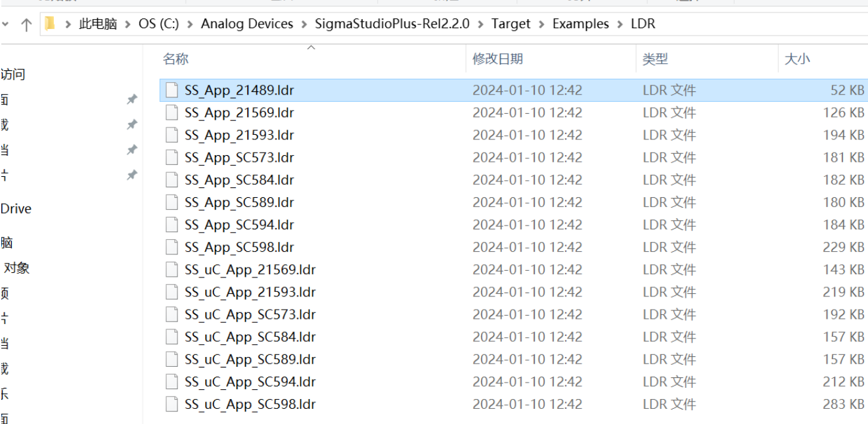The height and width of the screenshot is (424, 868).
Task: Sort files by 修改日期 column header
Action: pyautogui.click(x=498, y=59)
